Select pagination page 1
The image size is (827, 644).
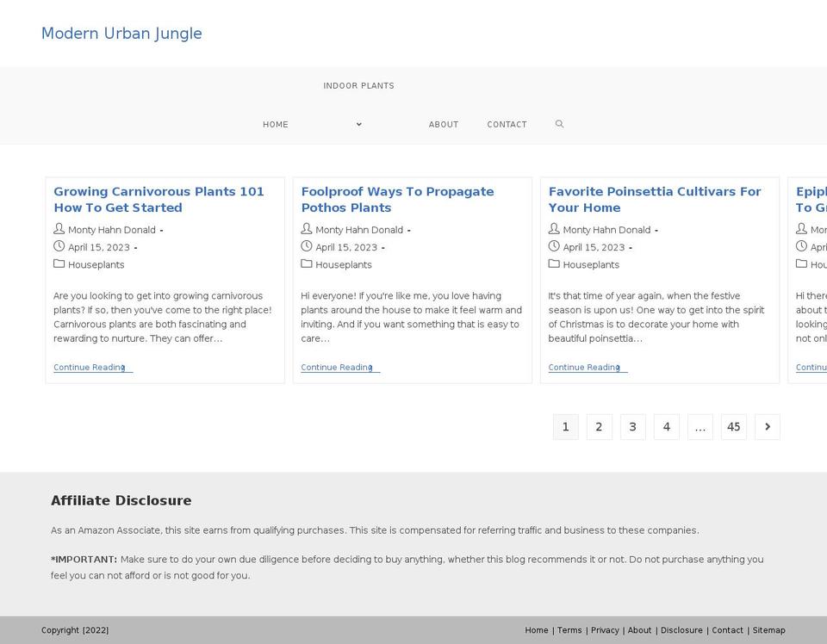pos(565,427)
